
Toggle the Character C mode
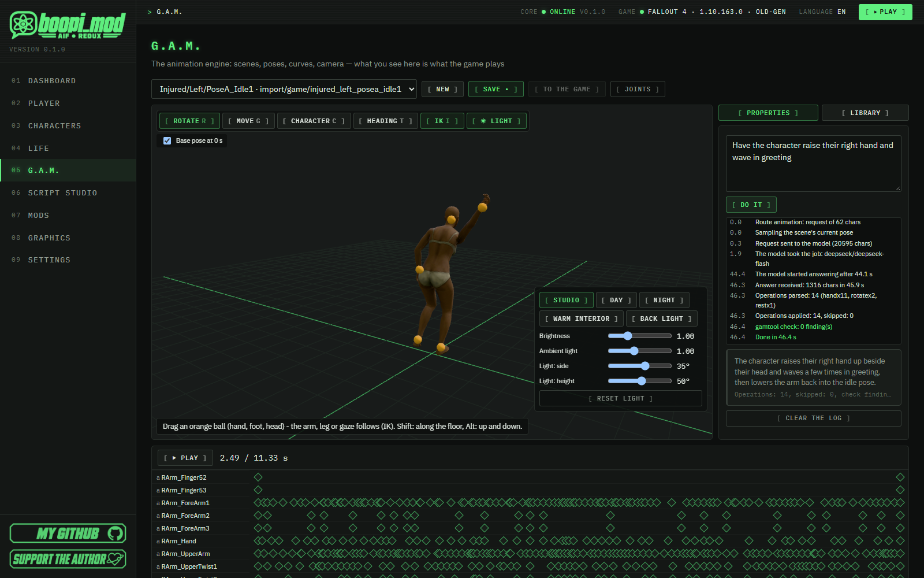click(x=314, y=121)
